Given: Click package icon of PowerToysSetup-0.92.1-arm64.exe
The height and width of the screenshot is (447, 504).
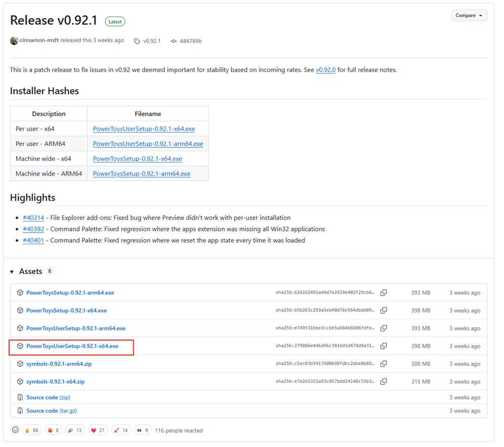Looking at the screenshot, I should pyautogui.click(x=20, y=293).
